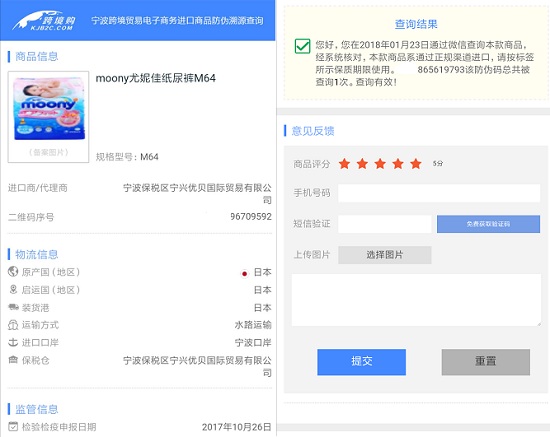Click the 检验检疫申报日期 label

tap(59, 427)
